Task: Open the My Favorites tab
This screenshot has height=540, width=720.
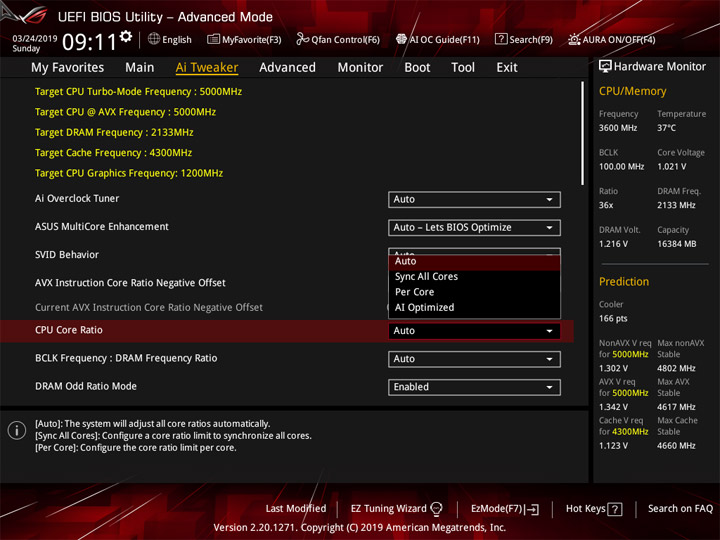Action: click(68, 68)
